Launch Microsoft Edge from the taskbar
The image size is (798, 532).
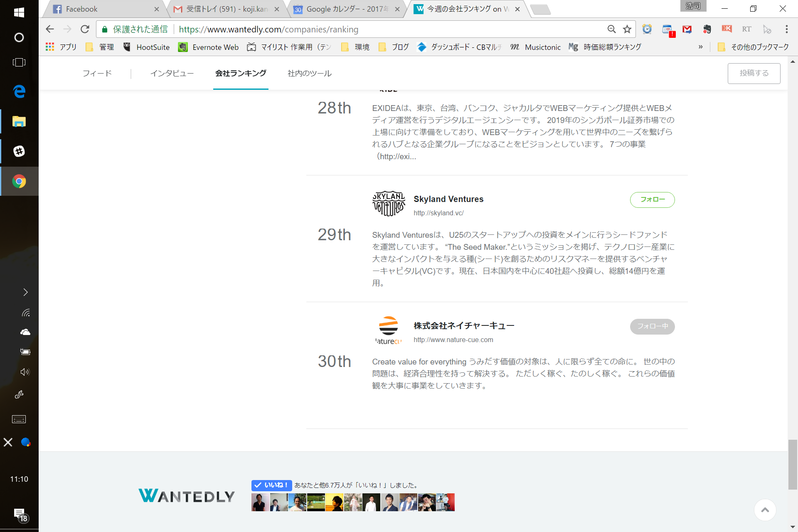(19, 91)
